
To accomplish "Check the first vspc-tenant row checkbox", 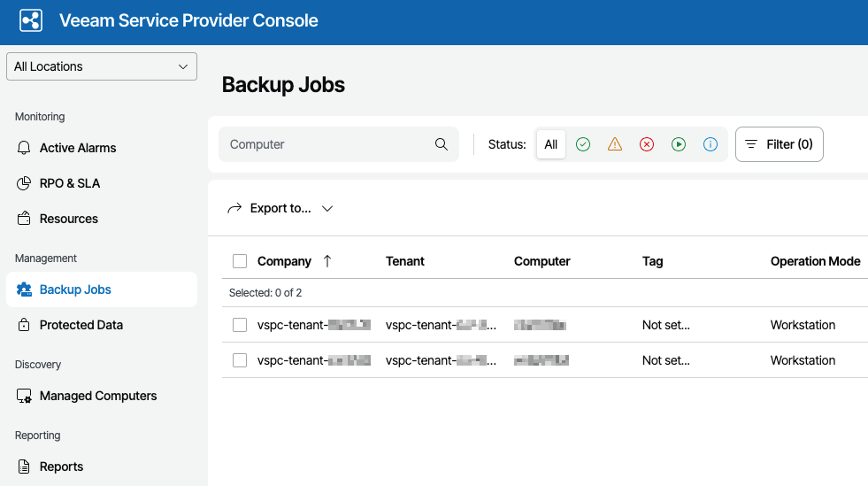I will (240, 325).
